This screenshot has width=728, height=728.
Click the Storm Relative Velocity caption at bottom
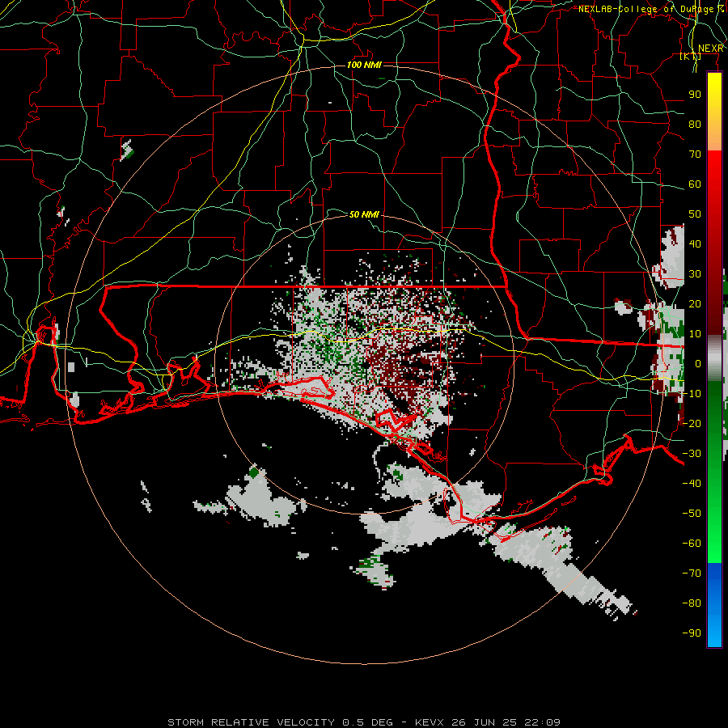[364, 722]
